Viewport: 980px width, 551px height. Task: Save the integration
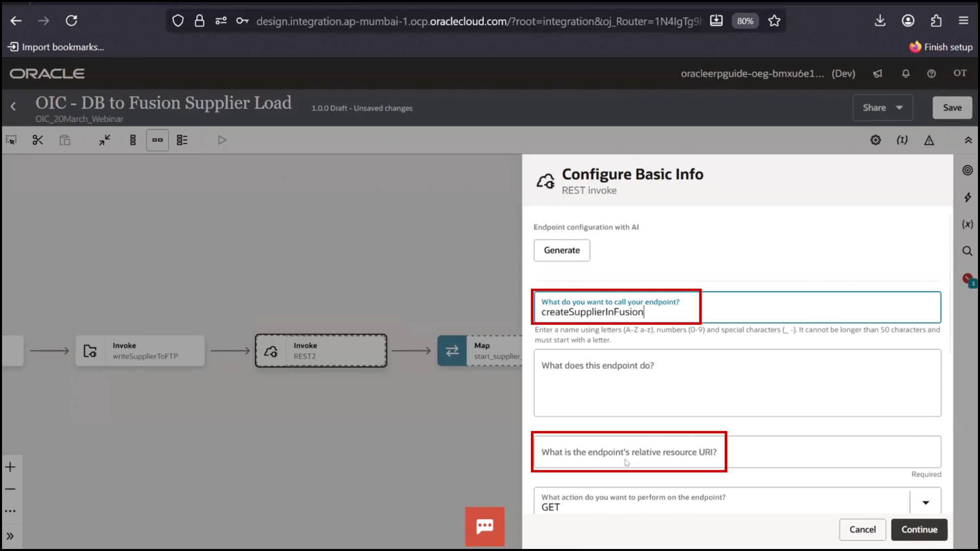click(x=952, y=108)
